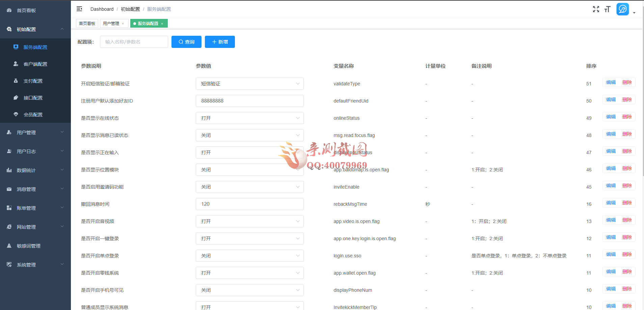Viewport: 644px width, 310px height.
Task: Open 首页看板 dashboard in sidebar
Action: click(26, 10)
